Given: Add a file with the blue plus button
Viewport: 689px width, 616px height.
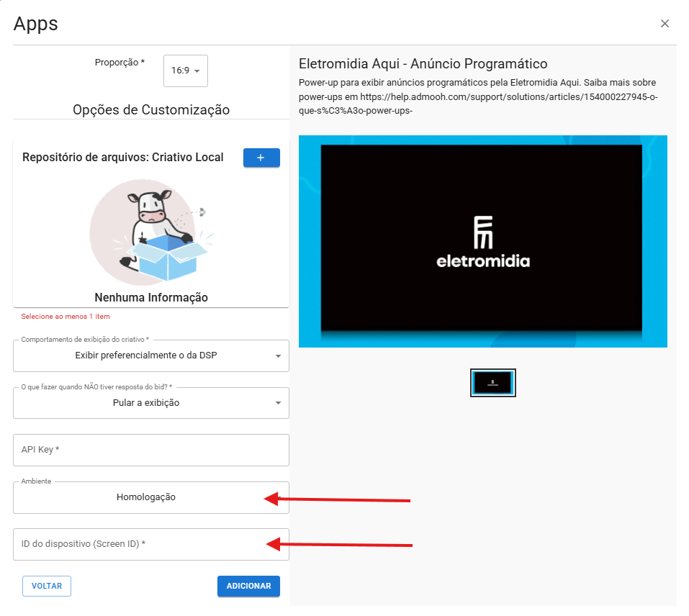Looking at the screenshot, I should tap(261, 158).
